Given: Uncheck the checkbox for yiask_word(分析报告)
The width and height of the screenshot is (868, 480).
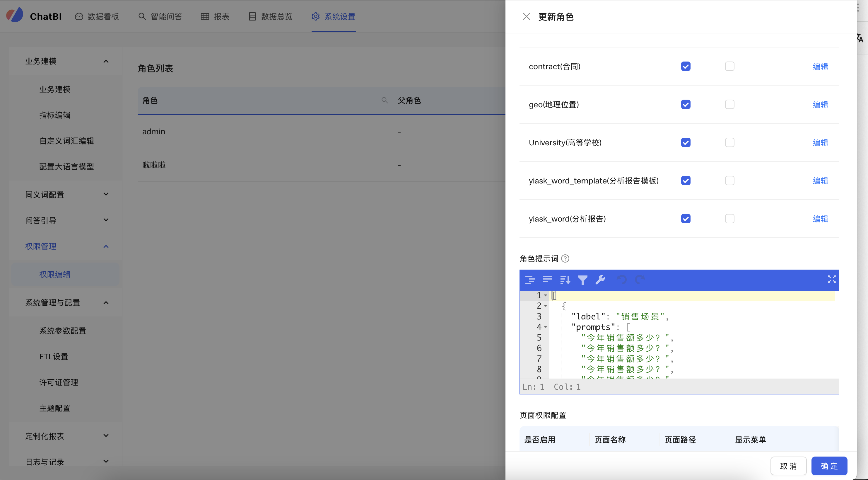Looking at the screenshot, I should coord(686,218).
